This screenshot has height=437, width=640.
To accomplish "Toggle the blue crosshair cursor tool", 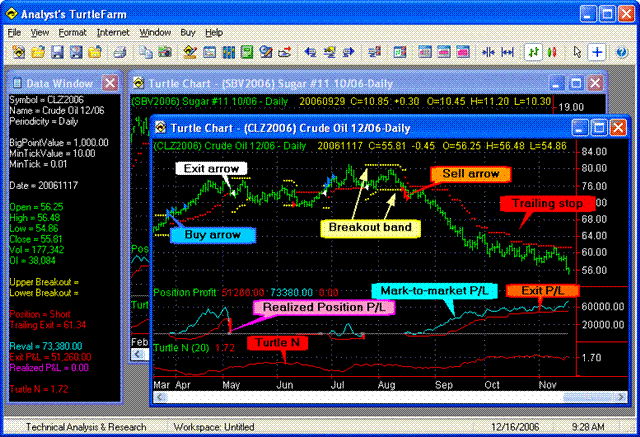I will 597,52.
